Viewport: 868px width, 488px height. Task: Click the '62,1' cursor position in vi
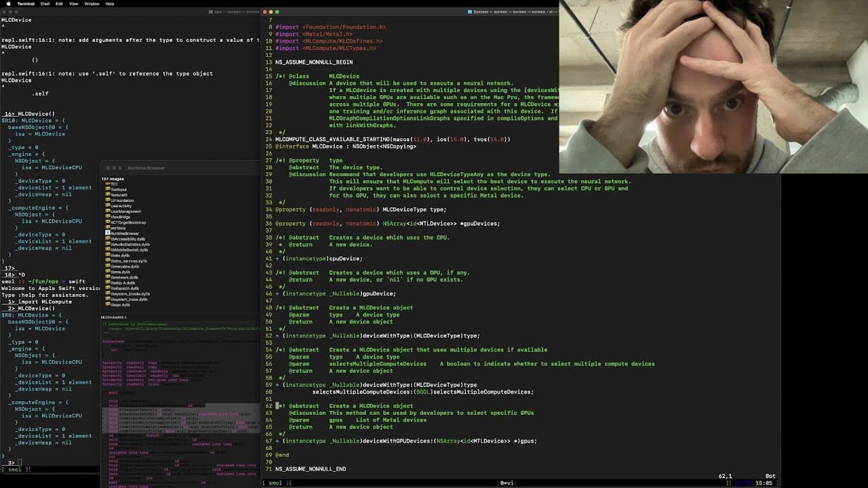726,476
